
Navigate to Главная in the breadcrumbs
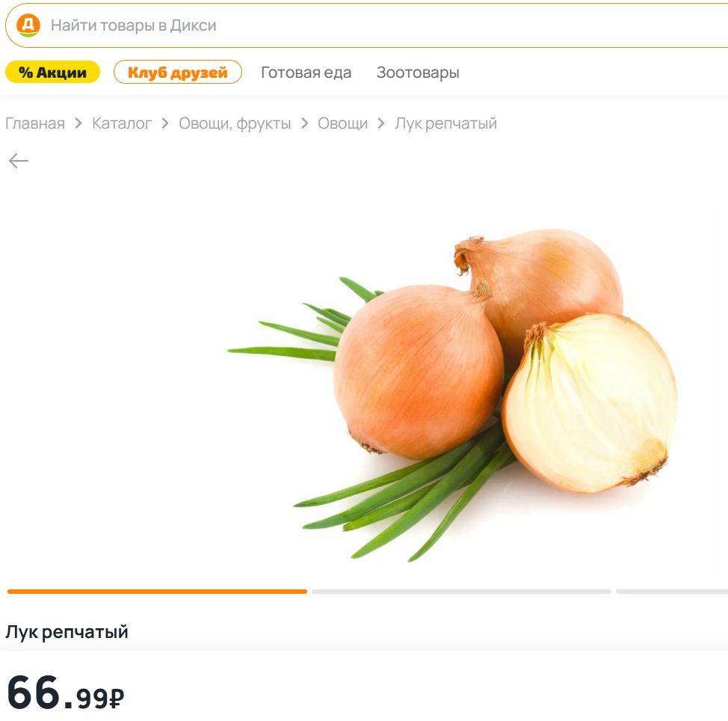click(35, 123)
